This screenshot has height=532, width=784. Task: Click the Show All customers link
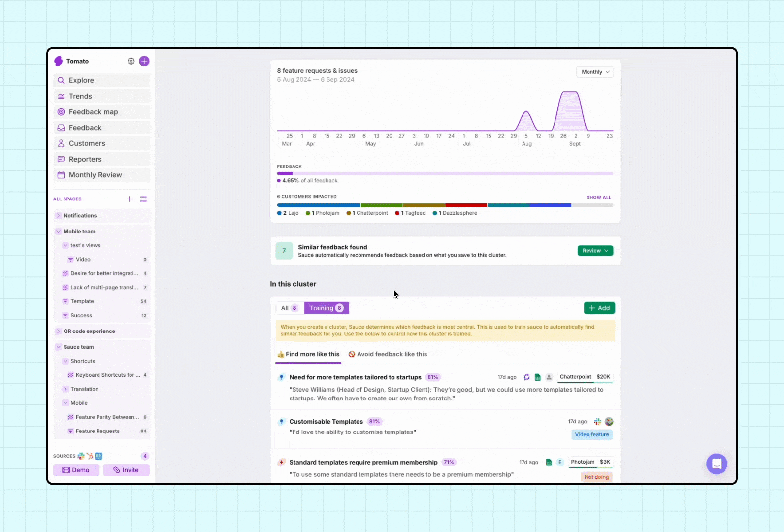coord(598,197)
